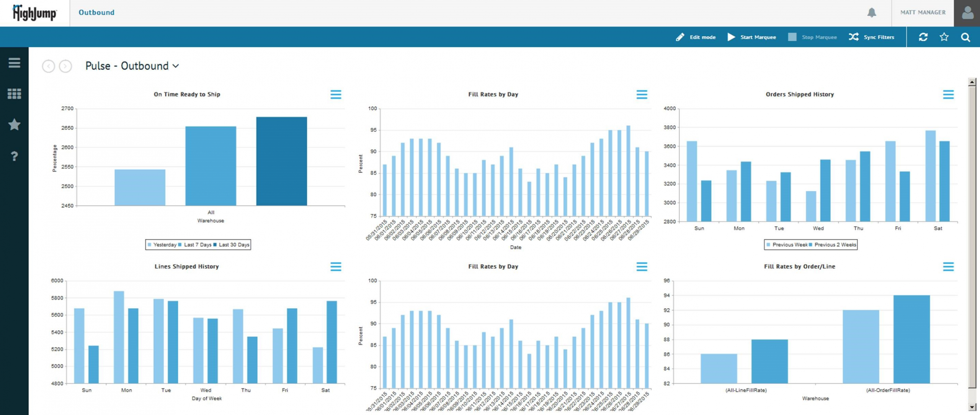The height and width of the screenshot is (415, 980).
Task: Add page to favorites via toolbar star
Action: click(x=944, y=37)
